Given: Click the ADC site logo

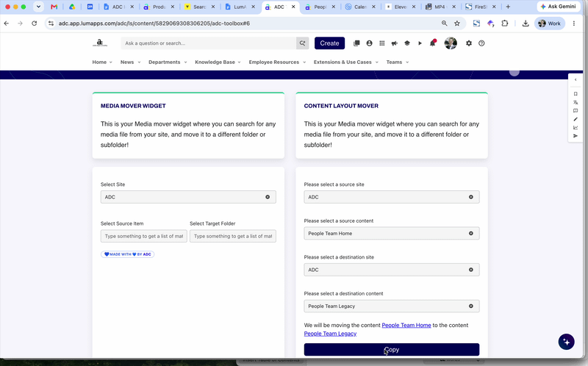Looking at the screenshot, I should [x=100, y=43].
